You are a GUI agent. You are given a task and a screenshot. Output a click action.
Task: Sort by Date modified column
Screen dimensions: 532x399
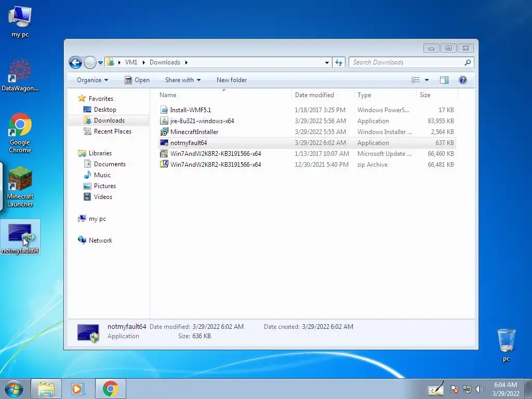[322, 95]
